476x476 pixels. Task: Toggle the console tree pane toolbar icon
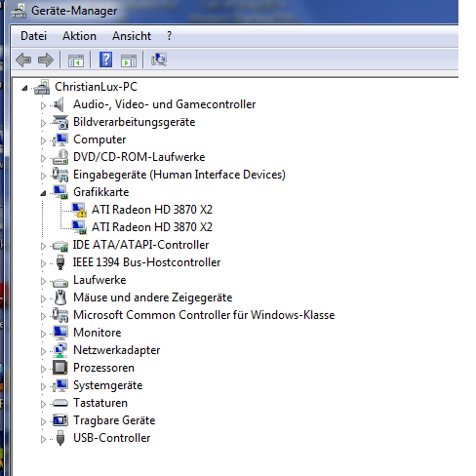[76, 60]
